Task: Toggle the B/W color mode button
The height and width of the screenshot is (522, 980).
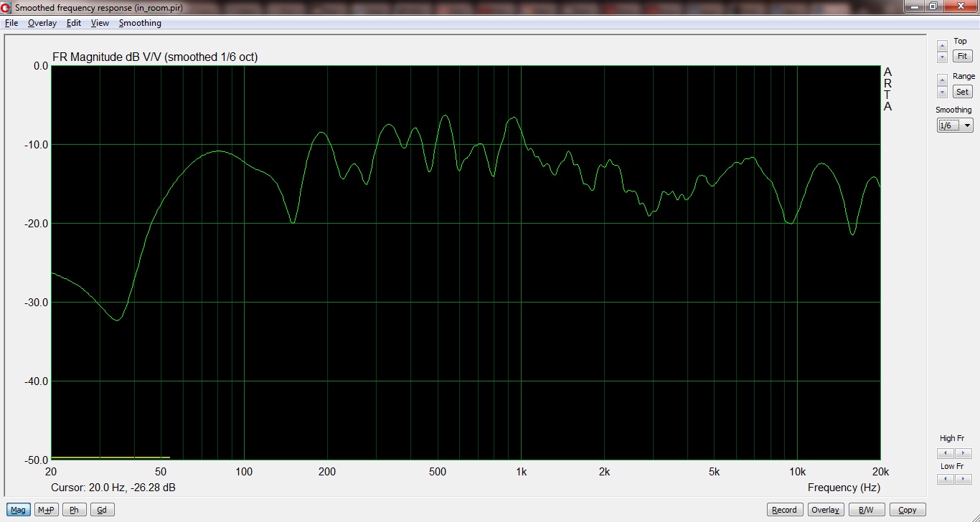Action: pos(866,510)
